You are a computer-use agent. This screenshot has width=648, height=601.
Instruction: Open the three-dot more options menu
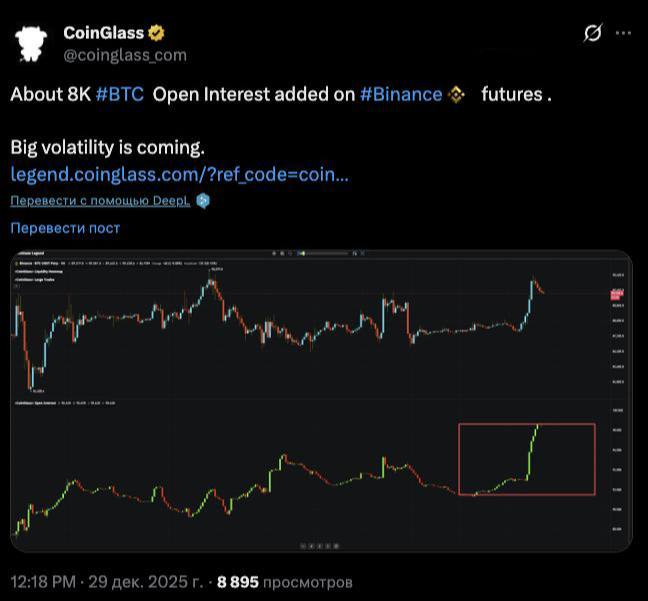624,33
